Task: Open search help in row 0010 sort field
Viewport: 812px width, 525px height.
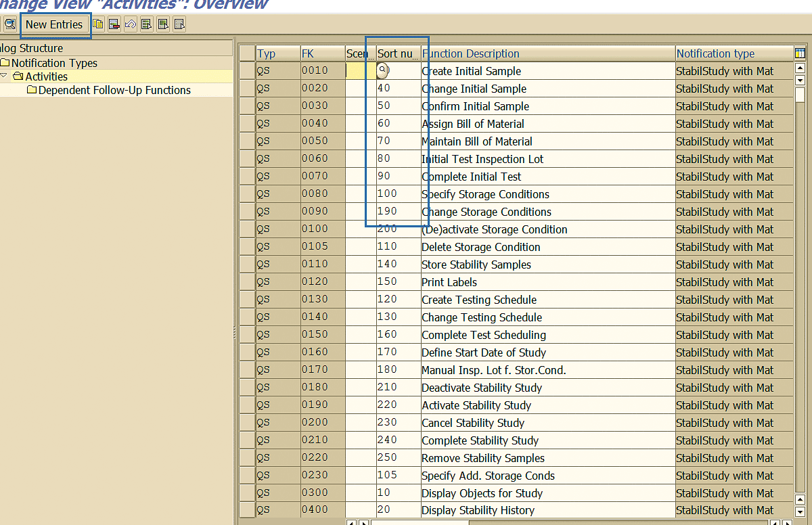Action: (x=382, y=70)
